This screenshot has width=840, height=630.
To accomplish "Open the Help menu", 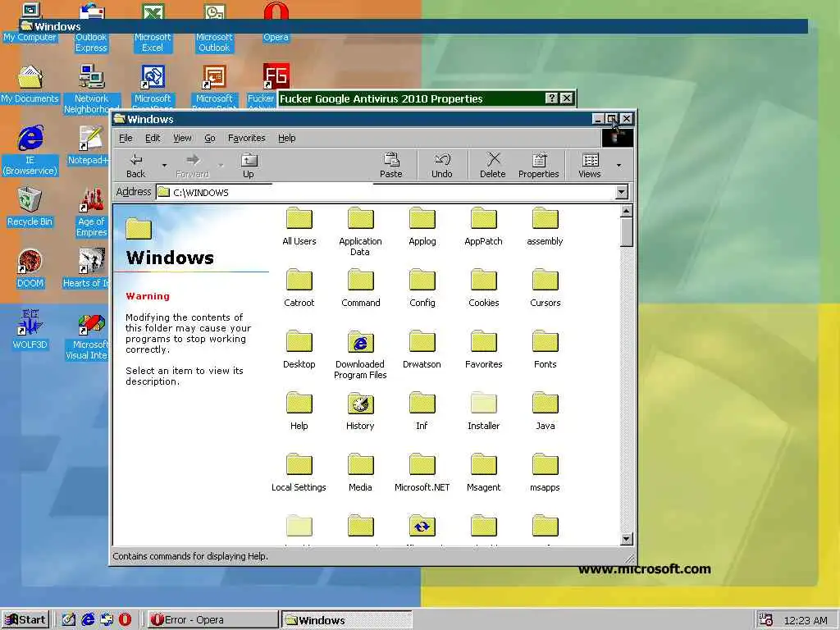I will click(x=286, y=138).
